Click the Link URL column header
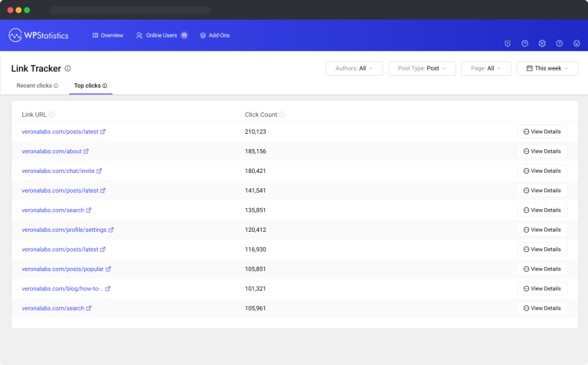Screen dimensions: 588x365 [34, 115]
